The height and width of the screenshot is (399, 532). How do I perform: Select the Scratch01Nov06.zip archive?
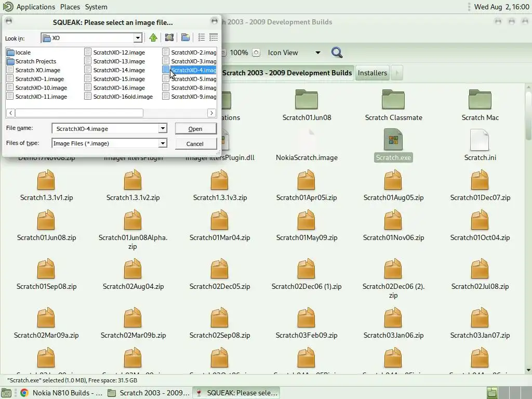[393, 226]
